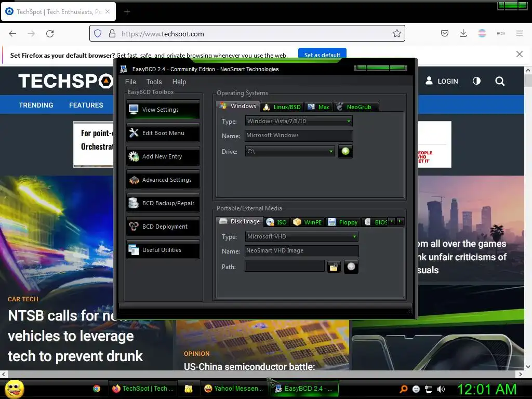Click the techspot.com address bar
This screenshot has width=532, height=399.
(247, 34)
